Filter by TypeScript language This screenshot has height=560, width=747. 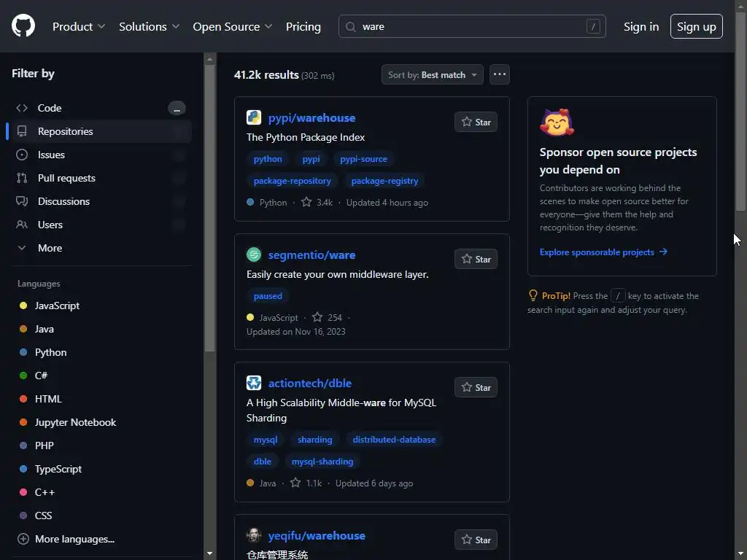(x=58, y=469)
